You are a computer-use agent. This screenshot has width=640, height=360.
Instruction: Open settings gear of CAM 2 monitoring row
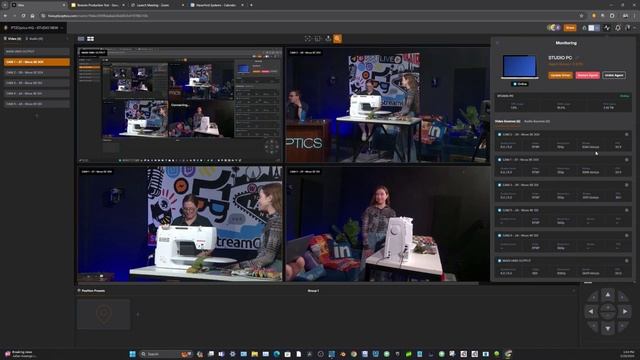pos(627,134)
